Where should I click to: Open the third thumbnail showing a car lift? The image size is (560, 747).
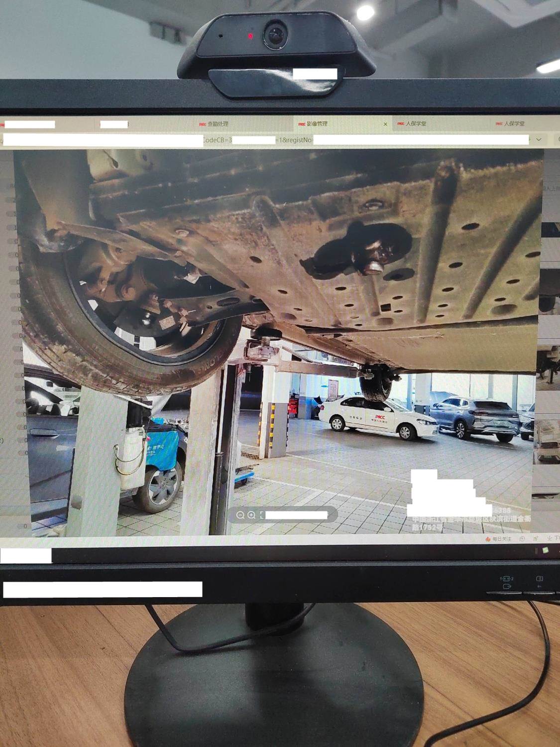tap(548, 369)
